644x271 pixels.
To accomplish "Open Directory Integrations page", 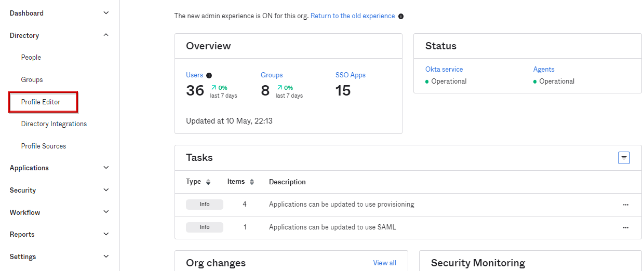I will tap(54, 124).
